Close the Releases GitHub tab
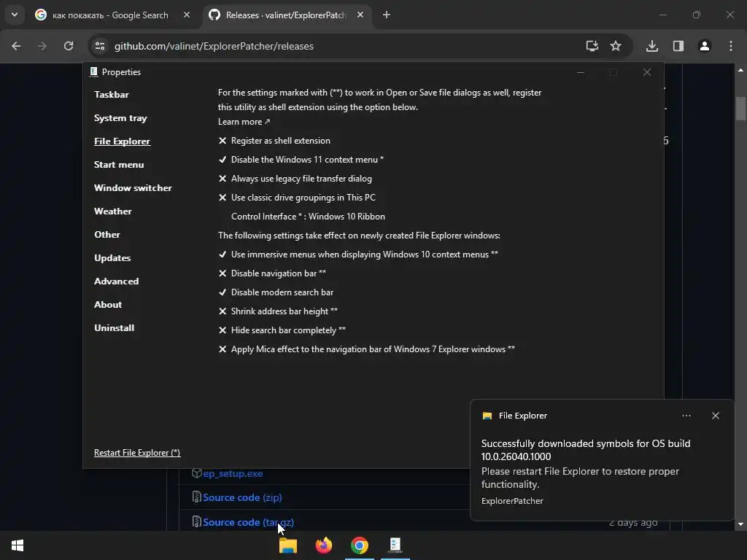 pyautogui.click(x=360, y=15)
